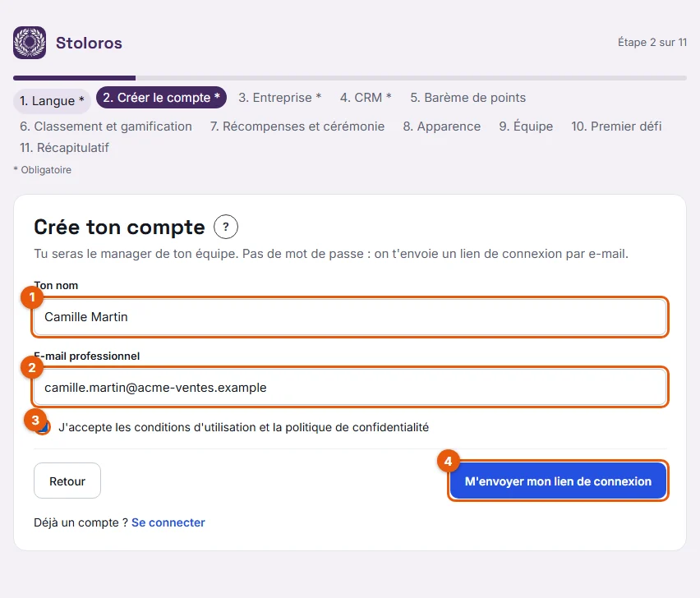
Task: Open step 11. Récapitulatif
Action: [x=64, y=148]
